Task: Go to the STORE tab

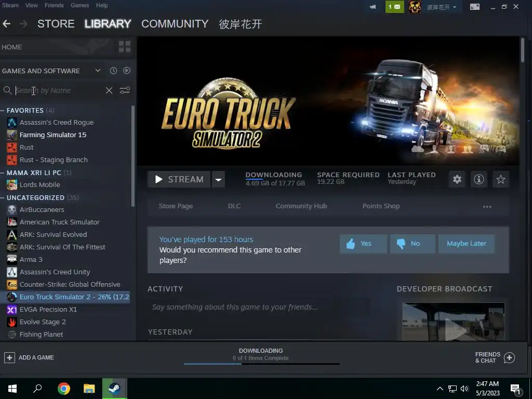Action: (56, 24)
